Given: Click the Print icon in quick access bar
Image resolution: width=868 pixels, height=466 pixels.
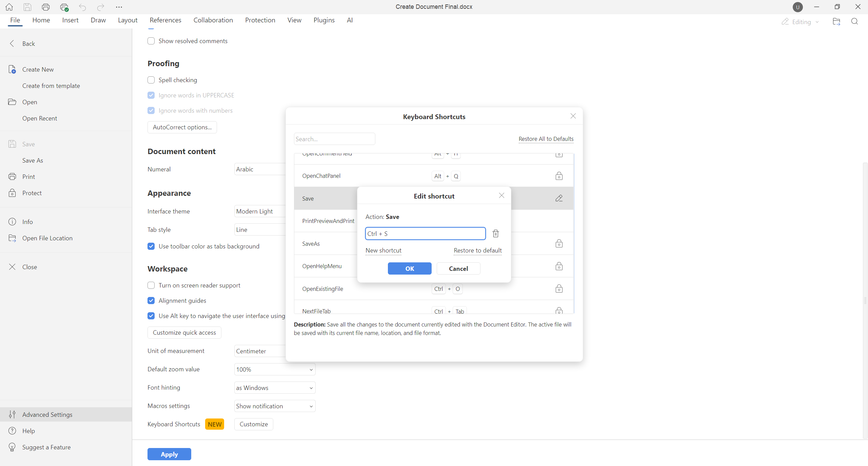Looking at the screenshot, I should coord(46,7).
